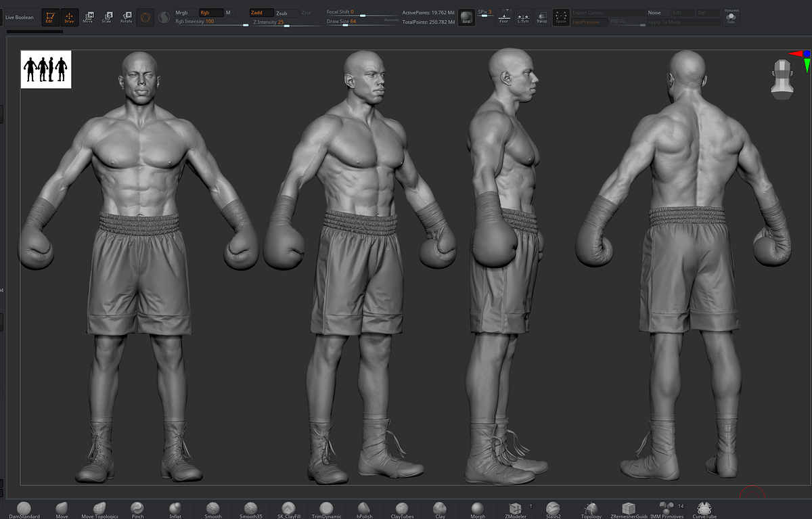Choose the ClayTubes brush
The height and width of the screenshot is (519, 812).
[x=402, y=510]
